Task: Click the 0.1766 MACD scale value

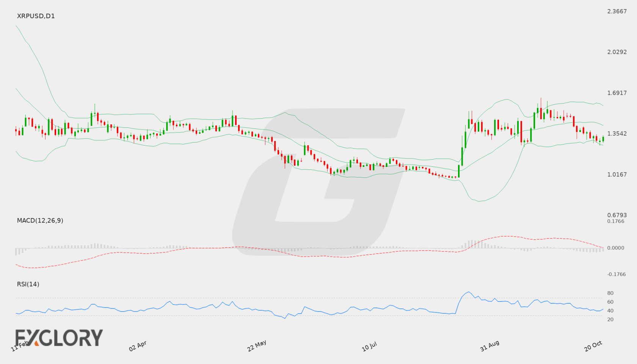Action: point(616,221)
